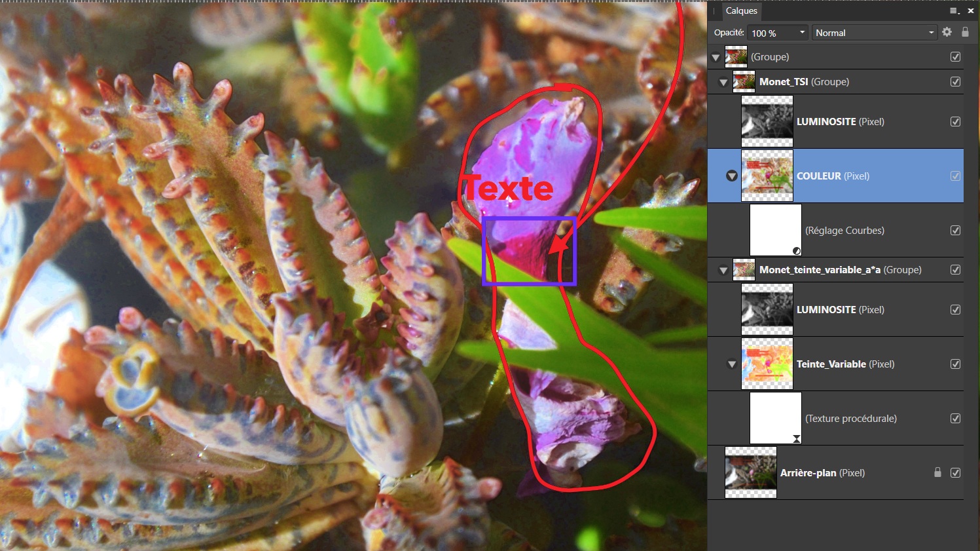980x551 pixels.
Task: Click the Arrière-plan layer thumbnail
Action: click(751, 472)
